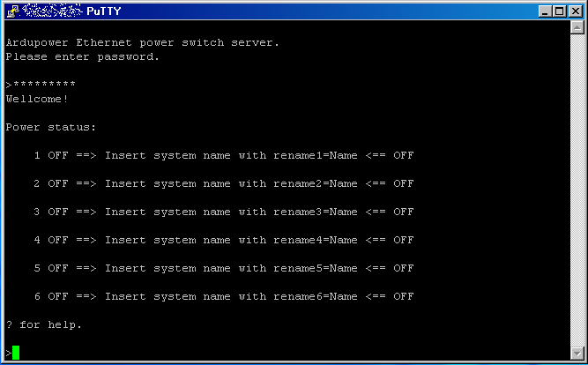This screenshot has height=365, width=588.
Task: Click the outlet 2 OFF status on left
Action: pyautogui.click(x=58, y=183)
